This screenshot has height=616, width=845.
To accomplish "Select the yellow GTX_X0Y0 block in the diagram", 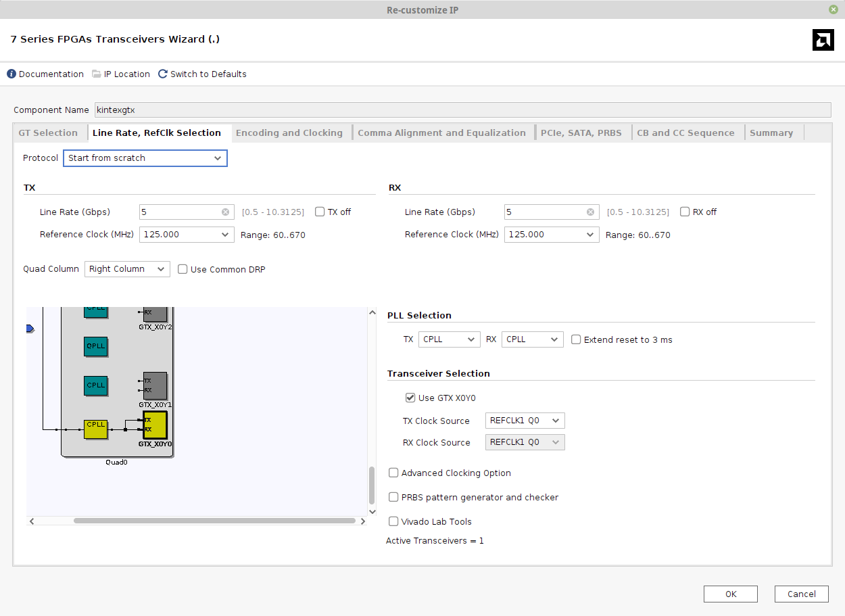I will click(x=155, y=425).
